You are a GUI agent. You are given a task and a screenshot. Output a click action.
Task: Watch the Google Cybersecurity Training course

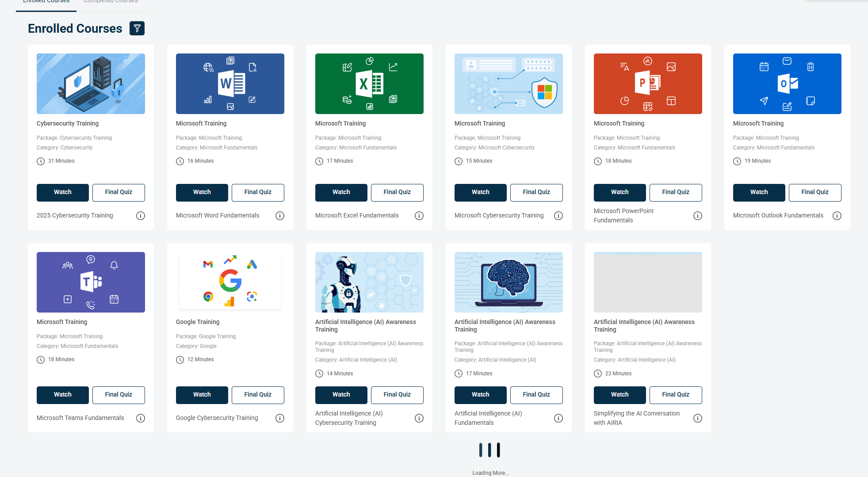point(202,395)
